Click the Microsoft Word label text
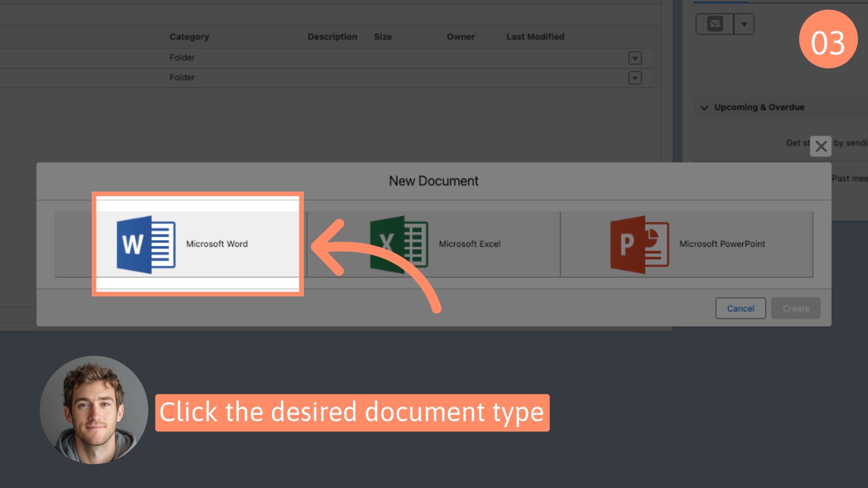Screen dimensions: 868x488 pyautogui.click(x=217, y=244)
